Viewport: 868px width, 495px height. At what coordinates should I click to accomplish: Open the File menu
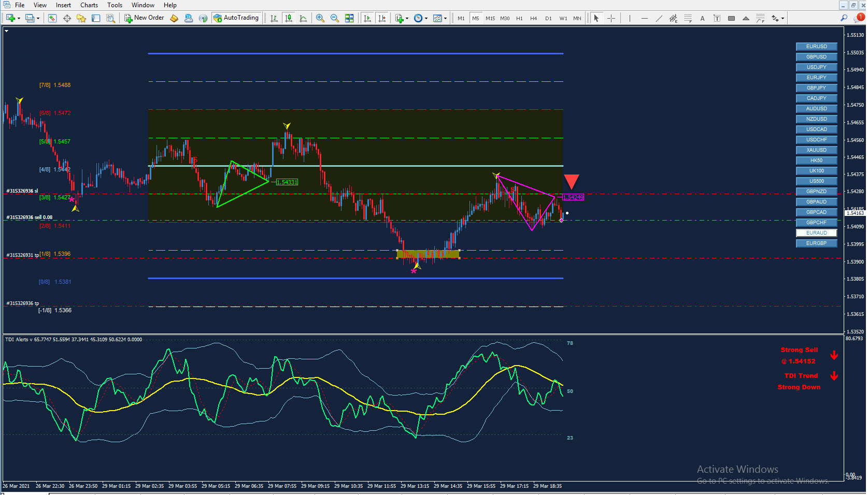[20, 5]
